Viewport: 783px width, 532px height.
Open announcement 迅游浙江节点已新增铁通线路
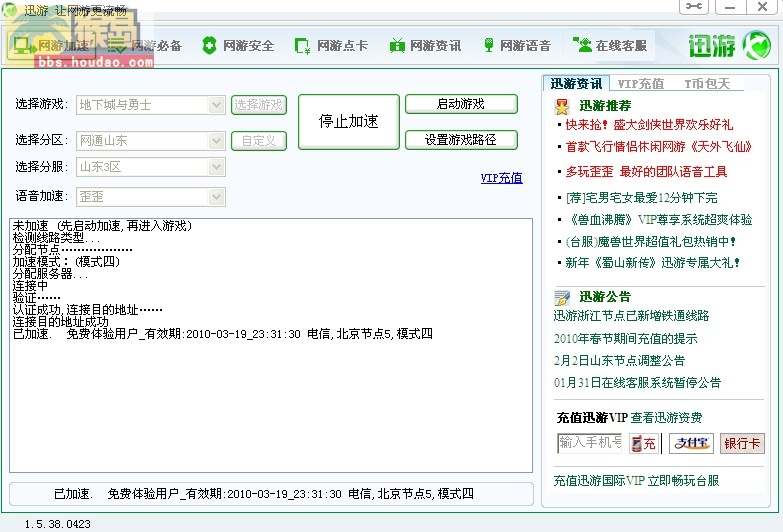[x=631, y=316]
